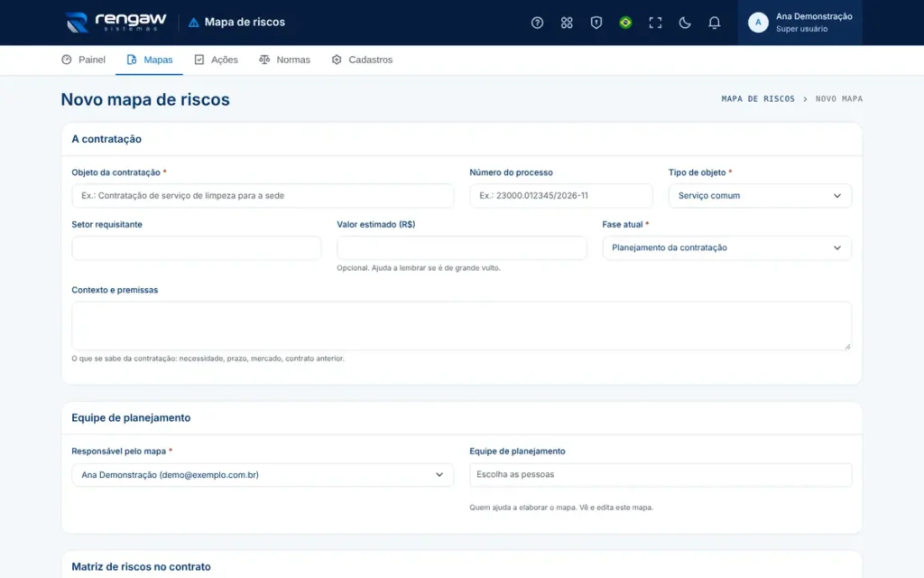The height and width of the screenshot is (578, 924).
Task: Open notifications bell icon
Action: [x=714, y=23]
